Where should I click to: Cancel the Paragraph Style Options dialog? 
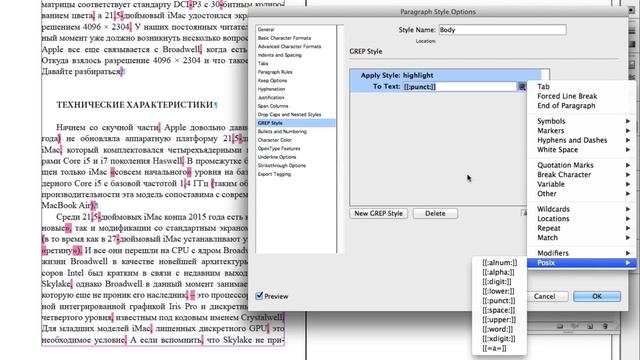coord(544,296)
